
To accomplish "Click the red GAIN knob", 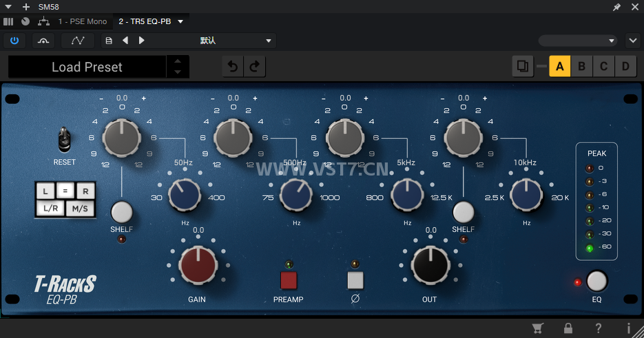I will [x=198, y=265].
